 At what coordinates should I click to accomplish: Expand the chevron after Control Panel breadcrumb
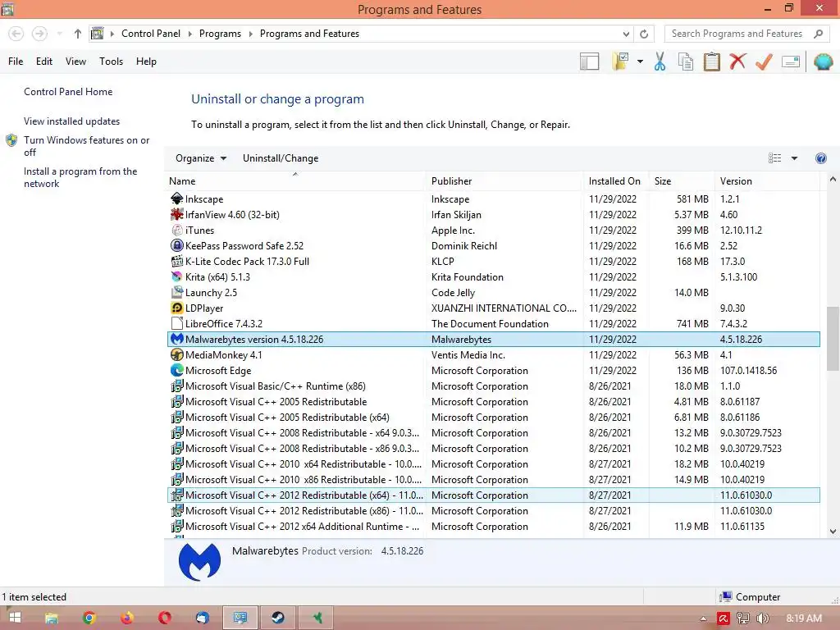click(x=189, y=34)
